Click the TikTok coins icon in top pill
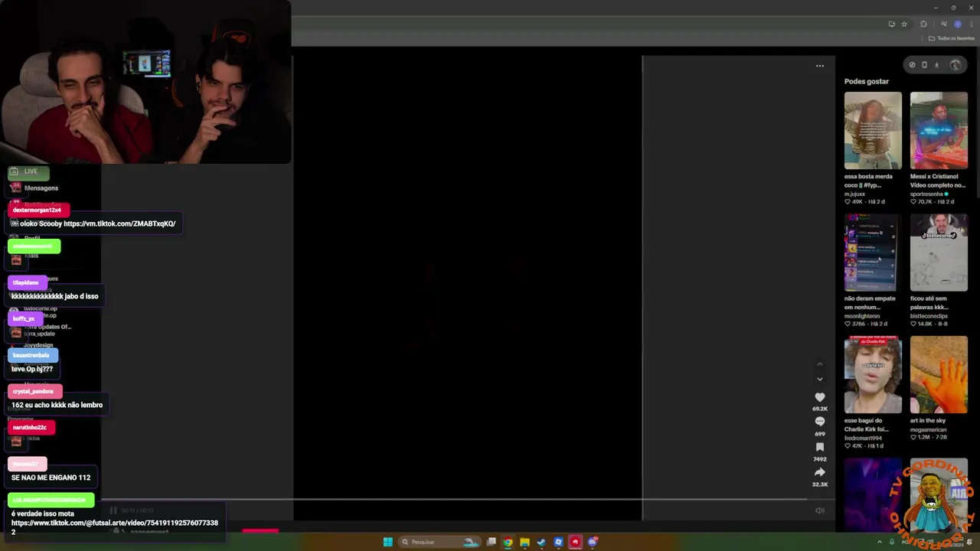This screenshot has height=551, width=980. coord(912,65)
